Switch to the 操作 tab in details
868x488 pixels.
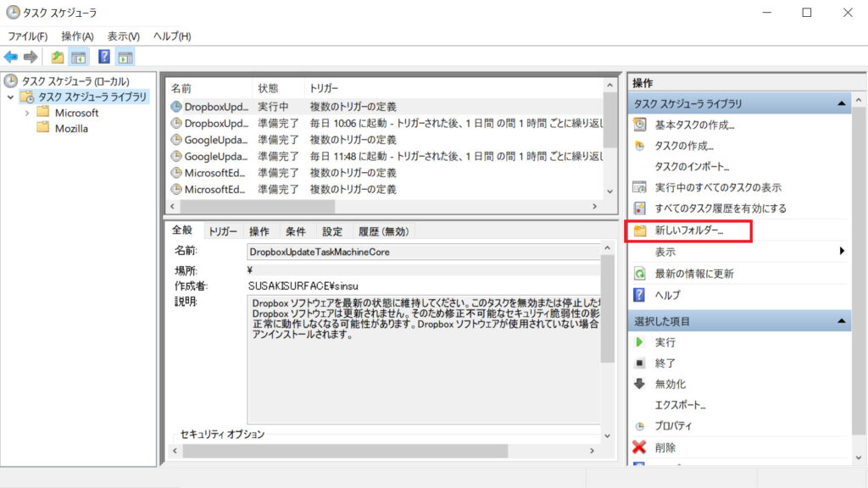(x=259, y=231)
